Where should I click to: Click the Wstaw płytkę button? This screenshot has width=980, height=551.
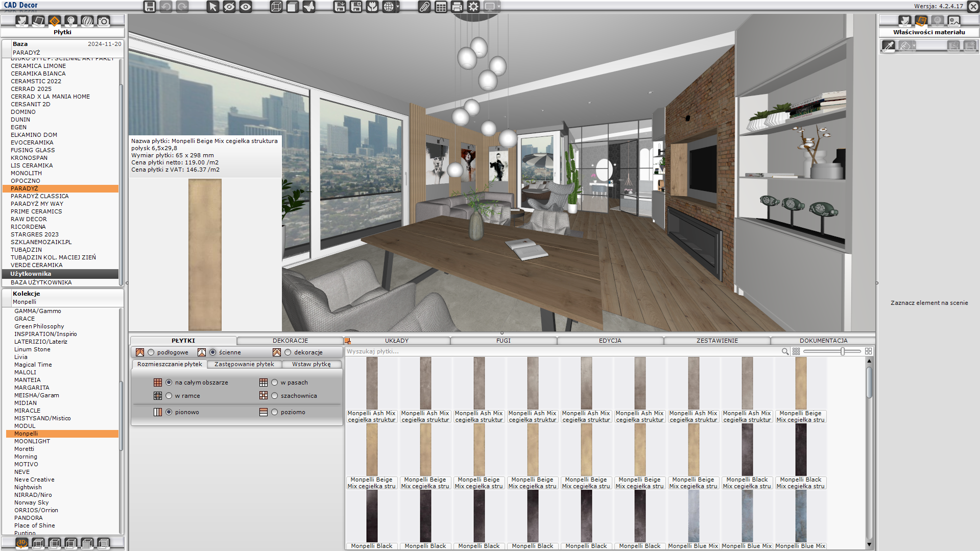[x=311, y=364]
